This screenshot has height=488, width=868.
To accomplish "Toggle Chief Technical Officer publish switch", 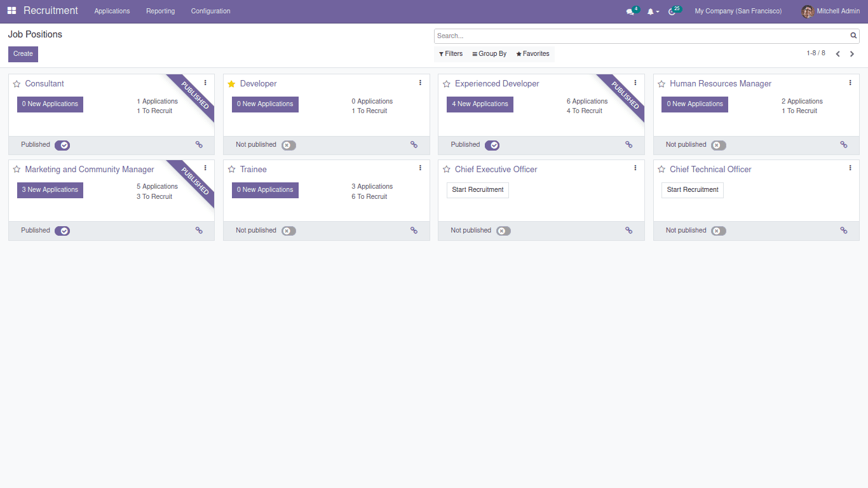I will click(x=718, y=231).
